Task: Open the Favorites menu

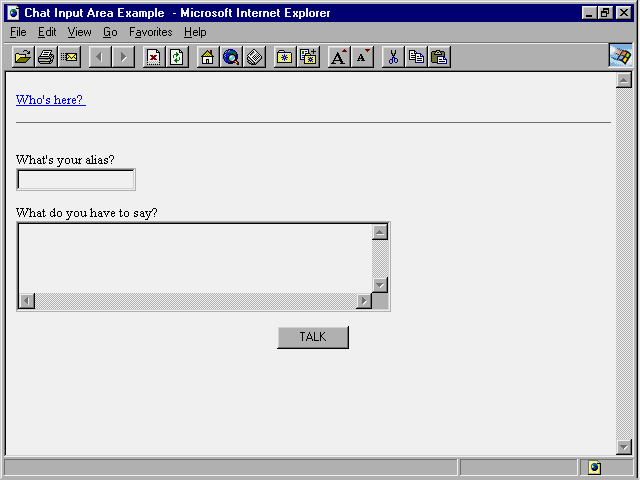Action: 150,32
